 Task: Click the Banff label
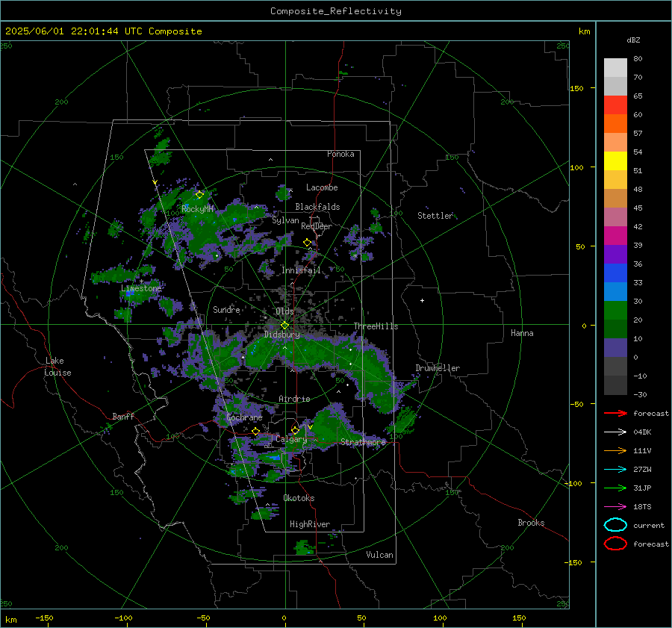[x=123, y=416]
